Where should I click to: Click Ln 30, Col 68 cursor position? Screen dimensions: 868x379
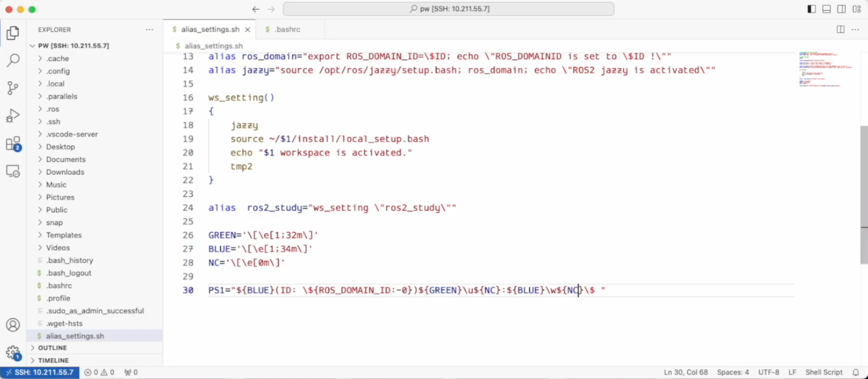tap(685, 372)
